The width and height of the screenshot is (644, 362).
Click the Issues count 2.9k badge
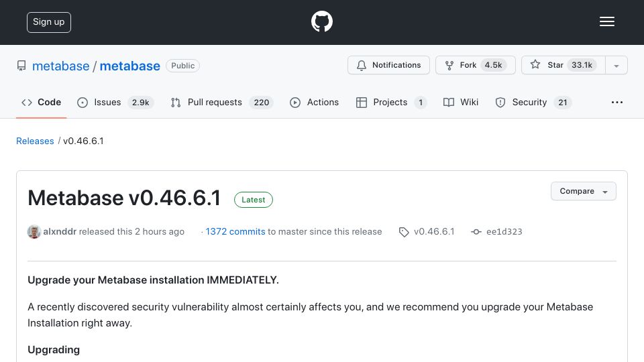point(140,103)
